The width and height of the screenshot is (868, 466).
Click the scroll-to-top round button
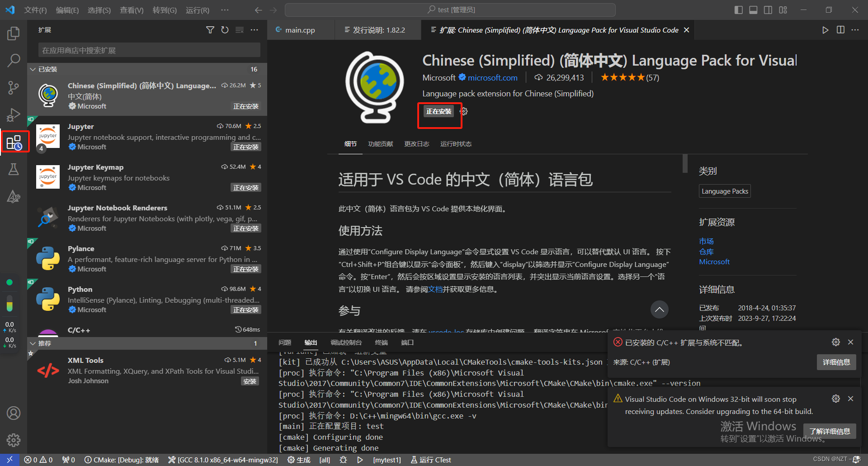(659, 309)
